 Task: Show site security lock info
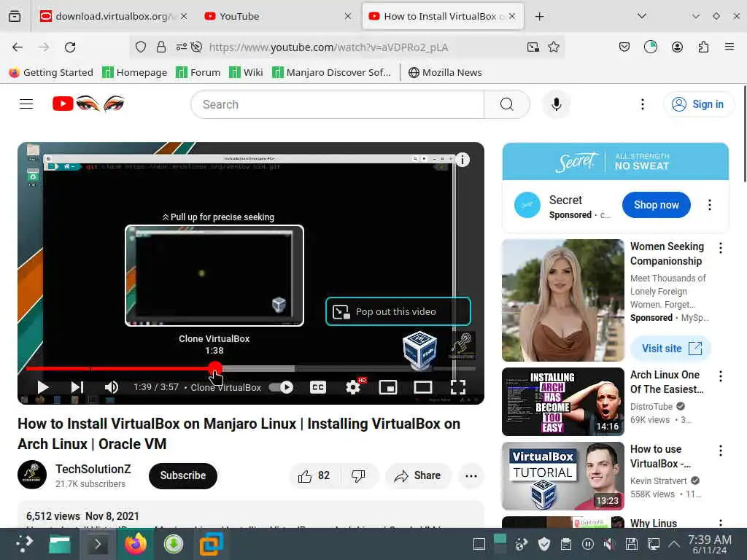[161, 47]
